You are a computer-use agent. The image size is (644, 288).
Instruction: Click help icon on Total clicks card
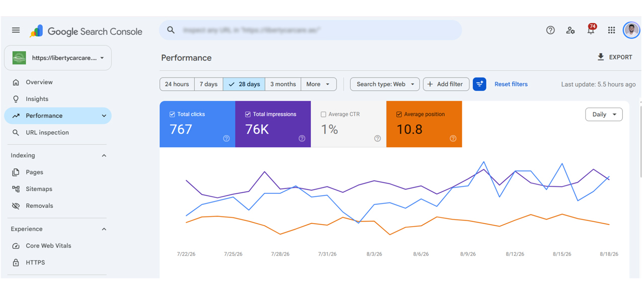226,138
